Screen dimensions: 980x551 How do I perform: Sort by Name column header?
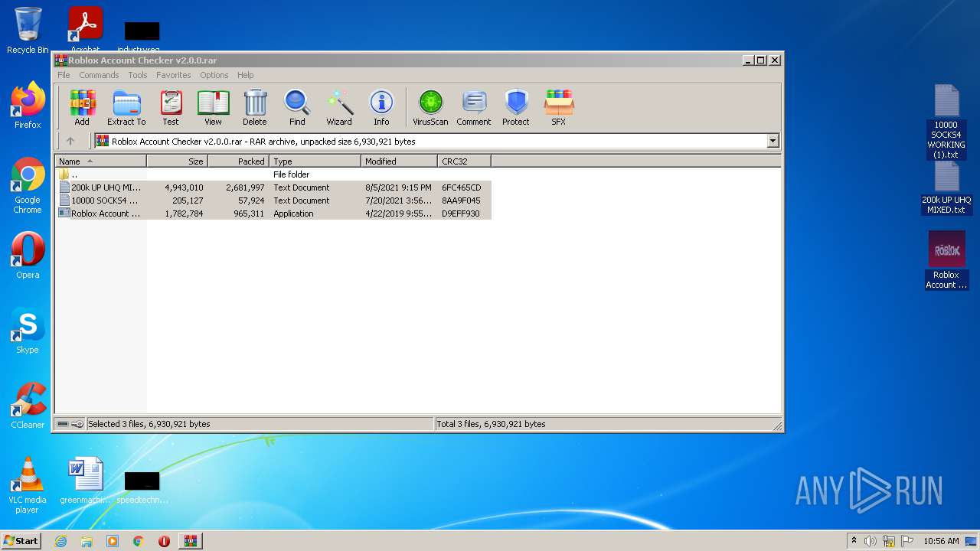pyautogui.click(x=101, y=161)
